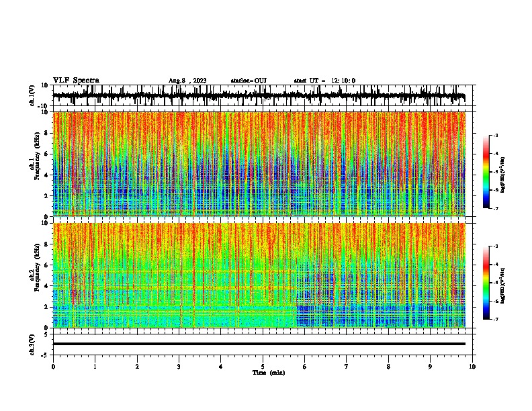Click the "-3" label atop the ch.1 colorbar
Screen dimensions: 532x411
495,135
